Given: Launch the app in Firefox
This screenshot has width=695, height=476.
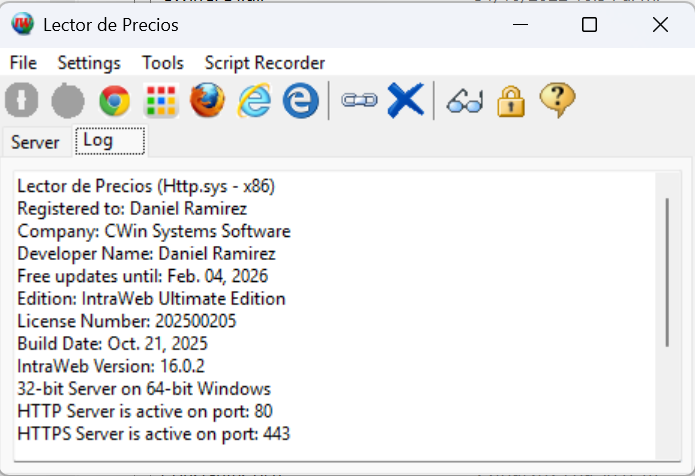Looking at the screenshot, I should coord(208,101).
